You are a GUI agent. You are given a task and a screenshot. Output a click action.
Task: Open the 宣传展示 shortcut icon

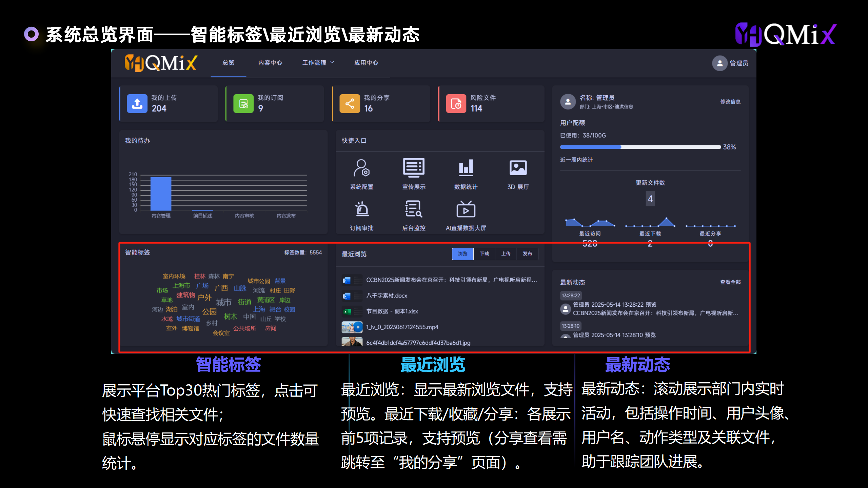click(x=414, y=168)
